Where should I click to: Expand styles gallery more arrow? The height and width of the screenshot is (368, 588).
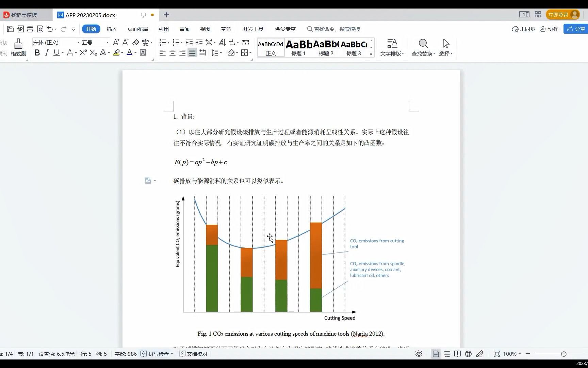[x=371, y=53]
